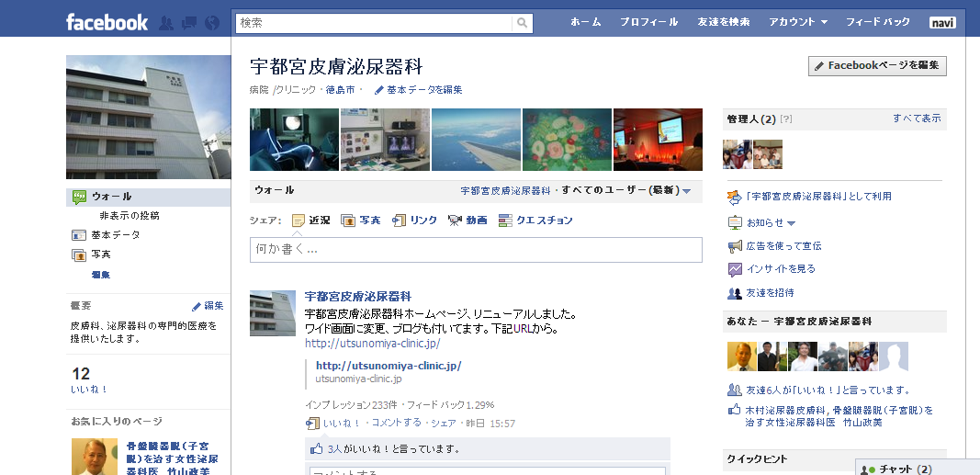Select 非表示の投稿 in left sidebar
This screenshot has width=980, height=475.
[x=130, y=216]
